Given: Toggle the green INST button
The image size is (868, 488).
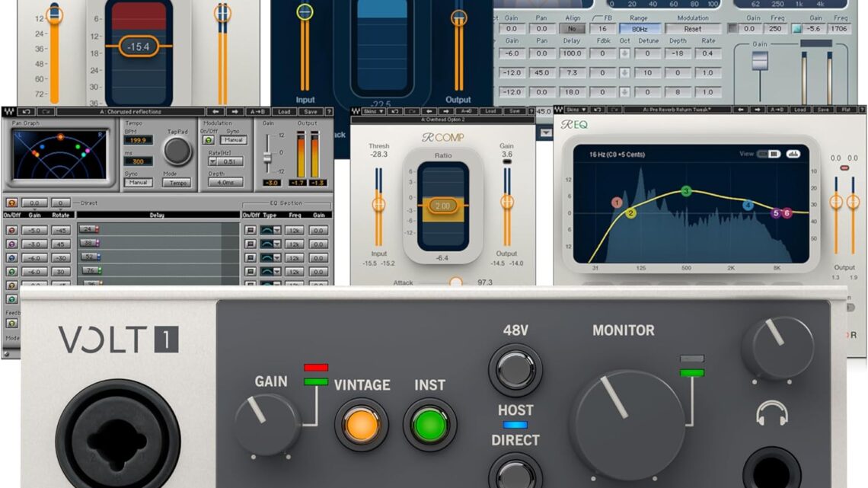Looking at the screenshot, I should 429,424.
